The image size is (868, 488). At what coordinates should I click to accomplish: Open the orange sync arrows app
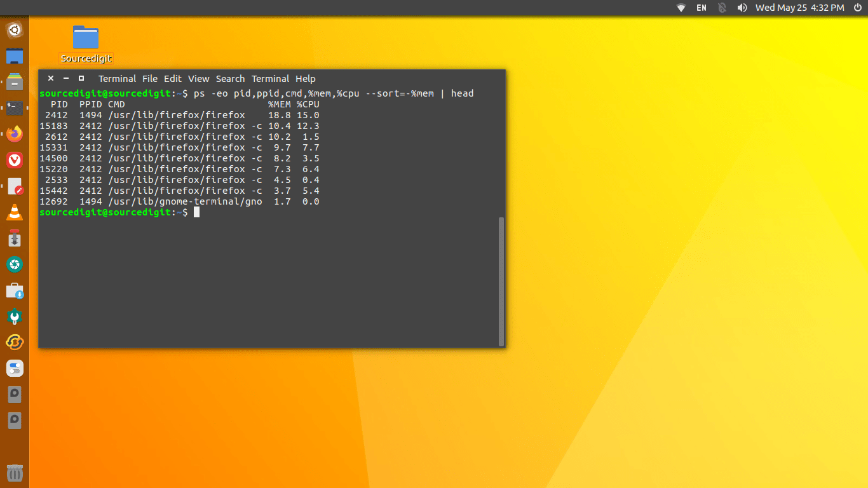tap(15, 342)
